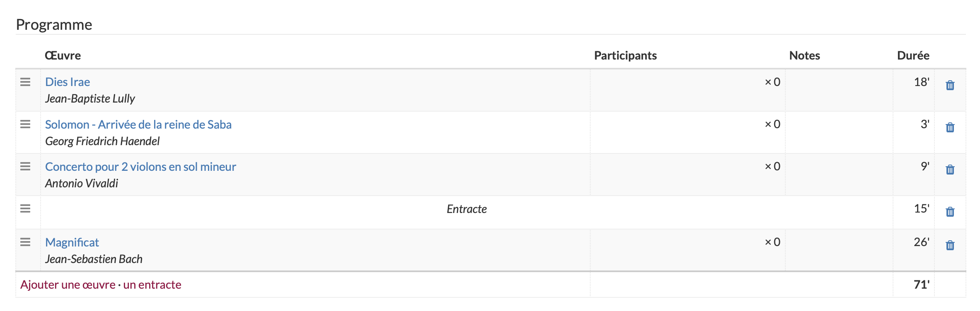Click drag handle for Solomon row
980x311 pixels.
[x=25, y=124]
